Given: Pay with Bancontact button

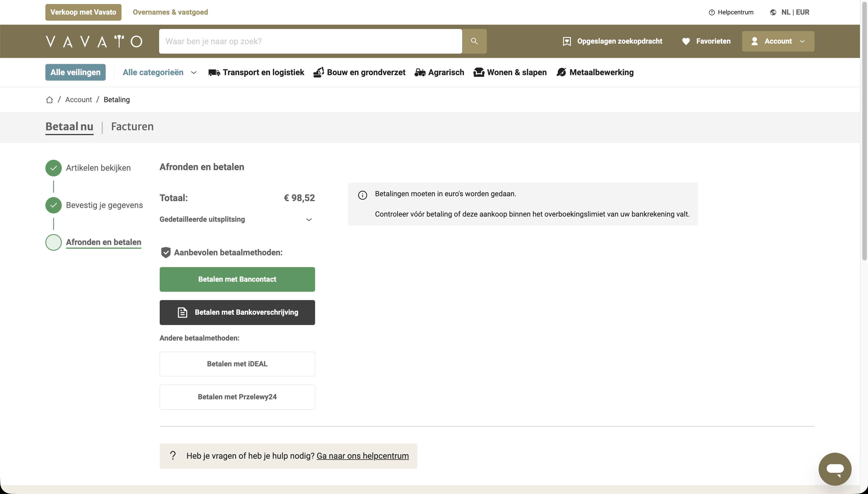Looking at the screenshot, I should (237, 279).
